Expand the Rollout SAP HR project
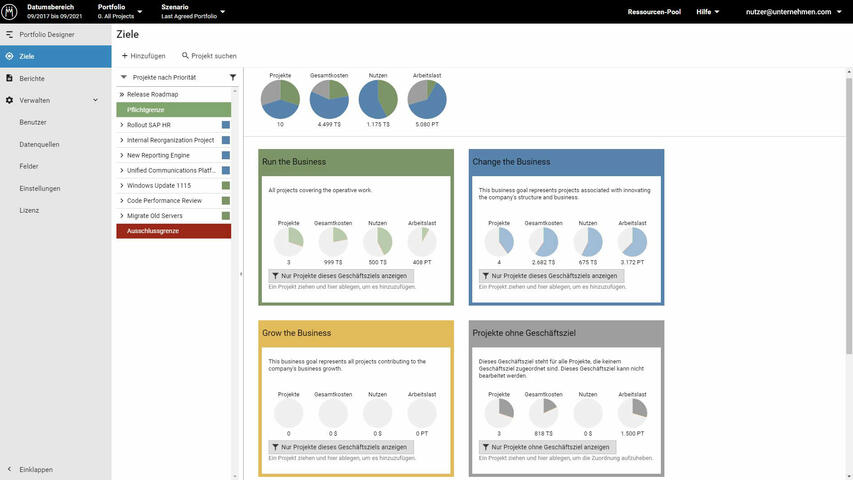Viewport: 853px width, 480px height. 121,125
